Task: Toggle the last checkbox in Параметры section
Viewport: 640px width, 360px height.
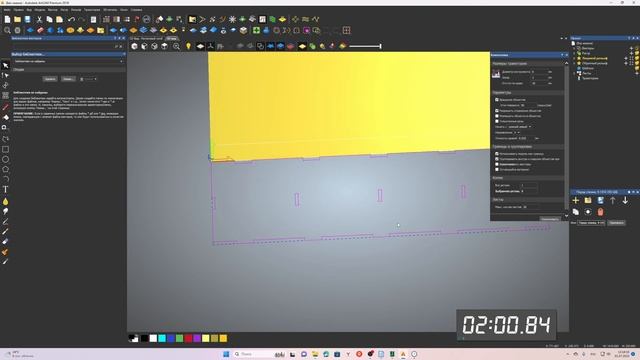Action: [x=497, y=121]
